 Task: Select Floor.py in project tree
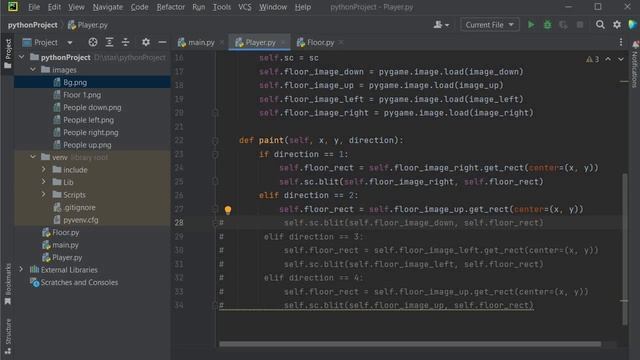66,232
